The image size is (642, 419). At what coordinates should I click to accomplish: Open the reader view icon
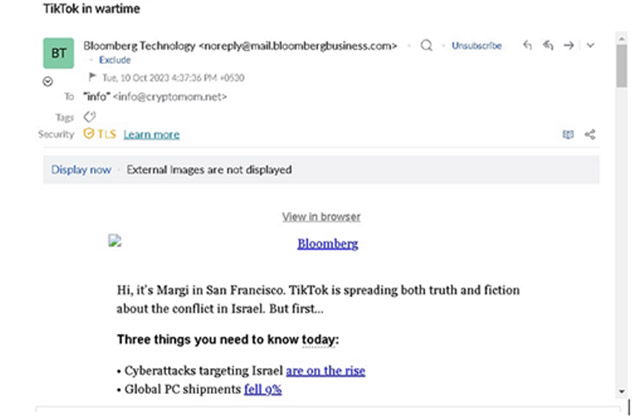[x=568, y=134]
